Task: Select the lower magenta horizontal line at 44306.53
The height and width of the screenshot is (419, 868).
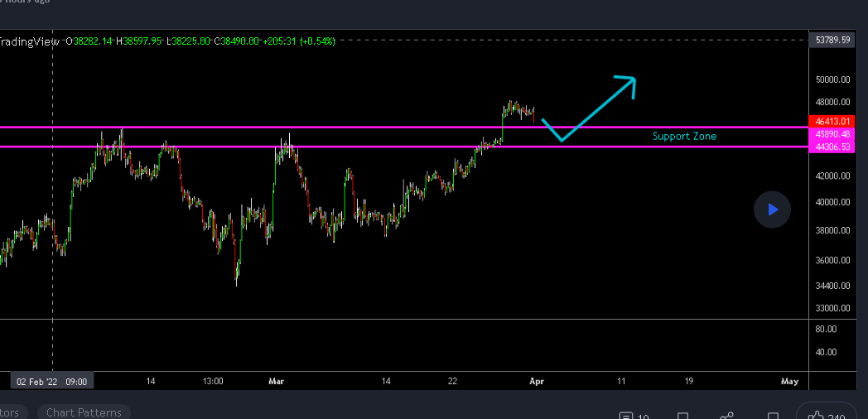Action: [404, 147]
